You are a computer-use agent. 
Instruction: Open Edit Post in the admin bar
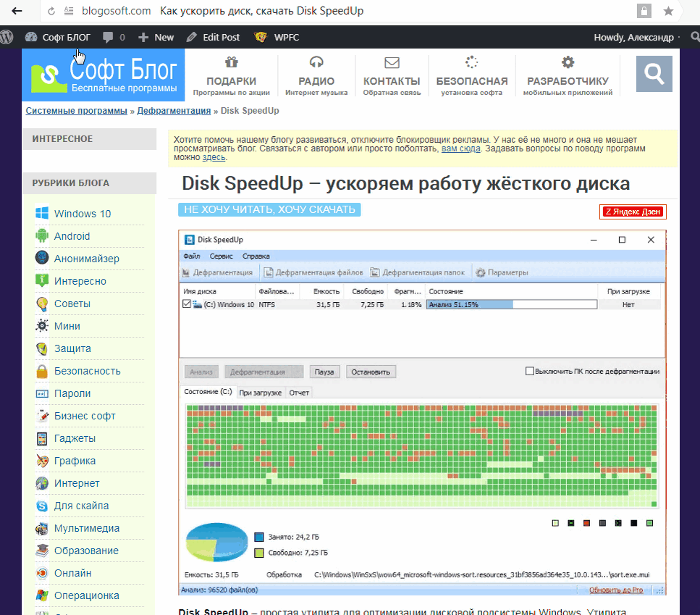[x=214, y=38]
